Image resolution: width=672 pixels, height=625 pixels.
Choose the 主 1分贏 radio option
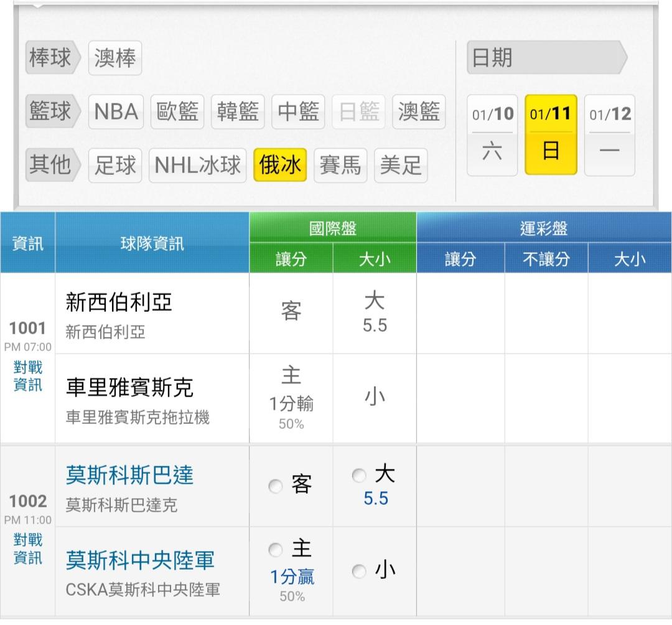pos(276,550)
